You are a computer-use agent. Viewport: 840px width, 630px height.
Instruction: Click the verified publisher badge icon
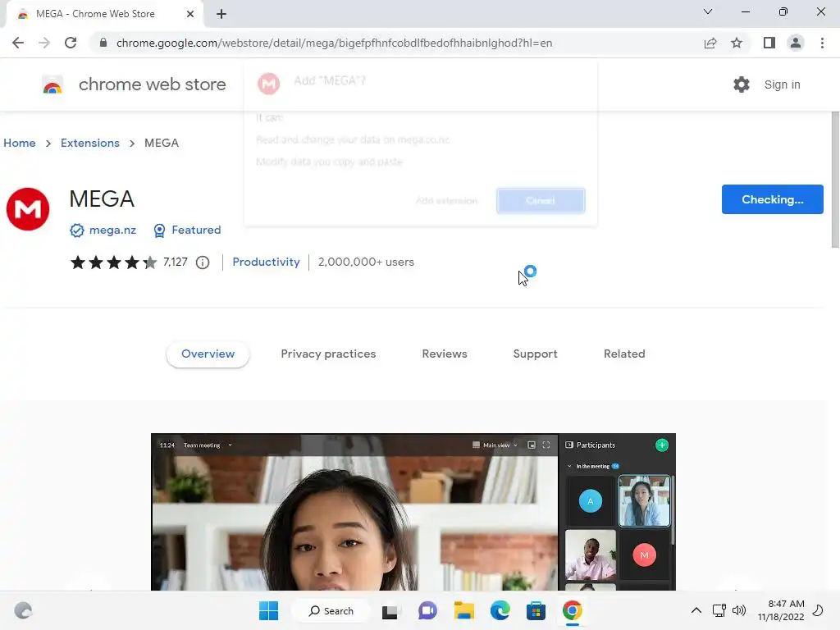pyautogui.click(x=76, y=231)
